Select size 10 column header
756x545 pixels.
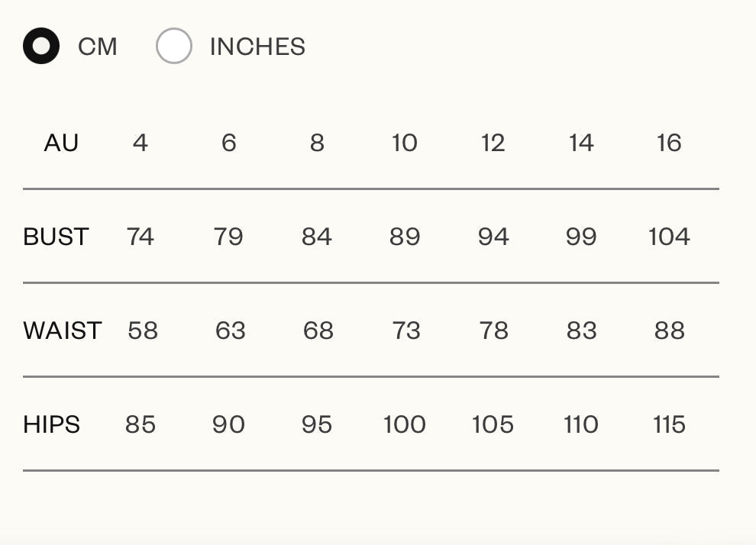click(x=405, y=143)
